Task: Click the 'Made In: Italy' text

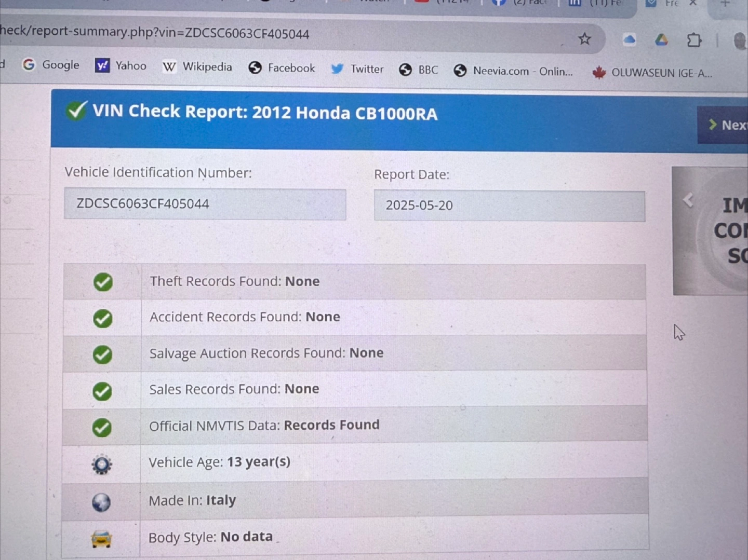Action: tap(192, 500)
